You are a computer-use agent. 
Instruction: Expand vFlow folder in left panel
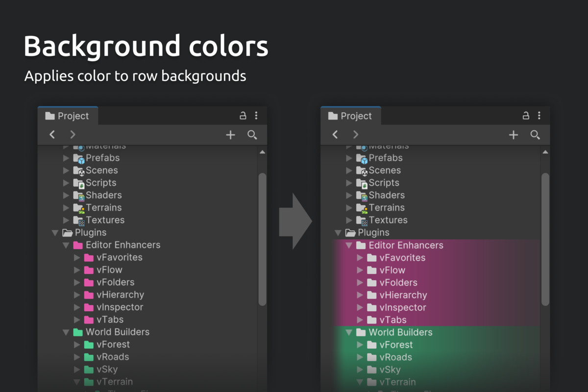[77, 270]
